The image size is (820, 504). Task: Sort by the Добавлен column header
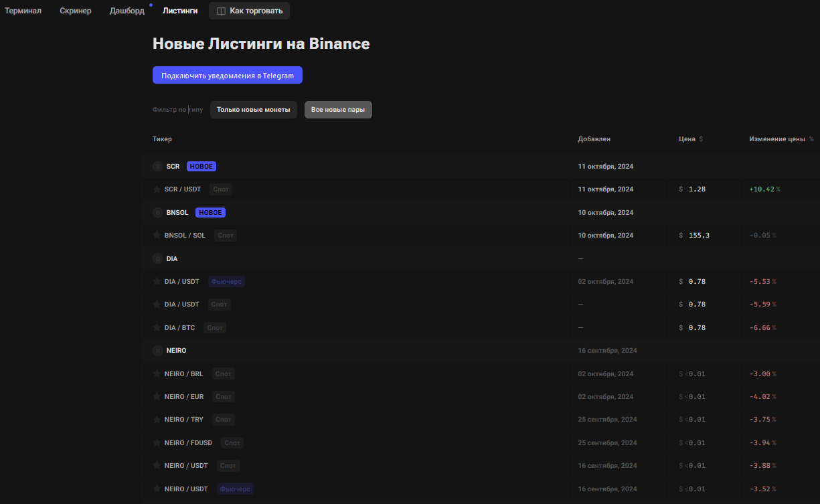pyautogui.click(x=594, y=139)
